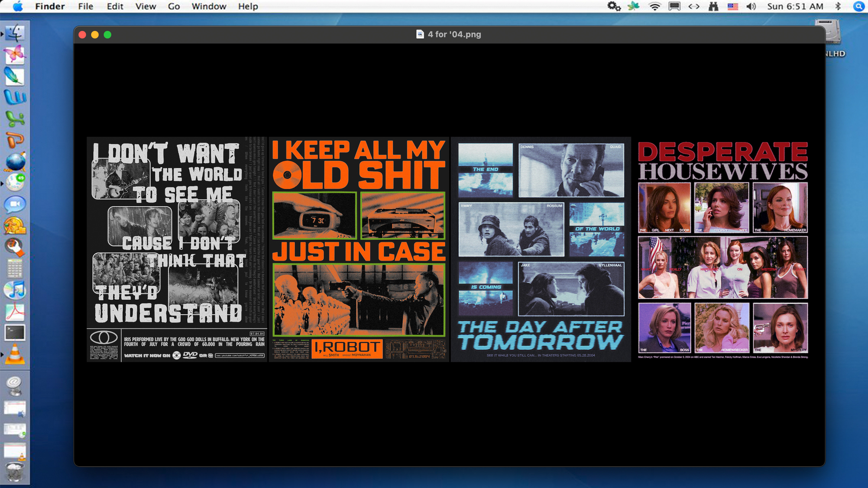Open Adobe Acrobat in the dock

coord(15,312)
